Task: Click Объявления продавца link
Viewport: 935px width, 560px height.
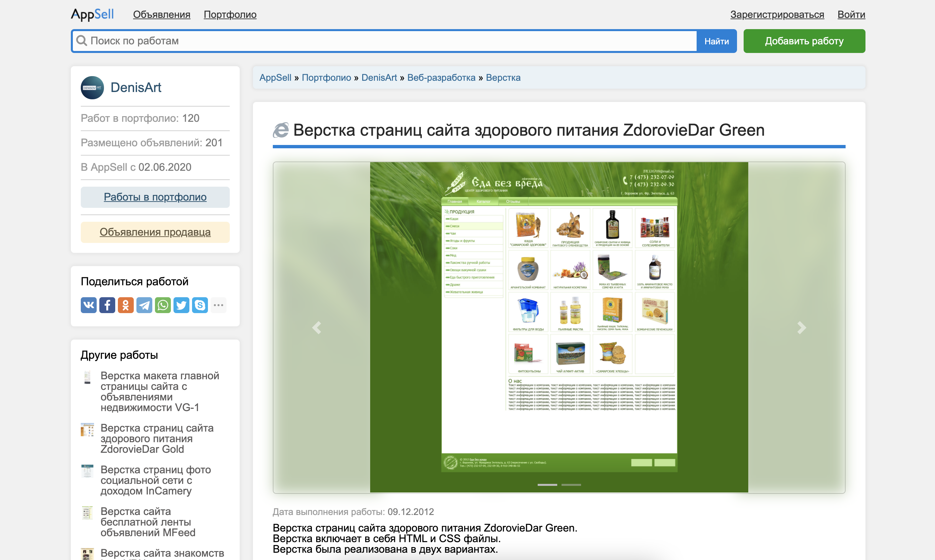Action: tap(155, 232)
